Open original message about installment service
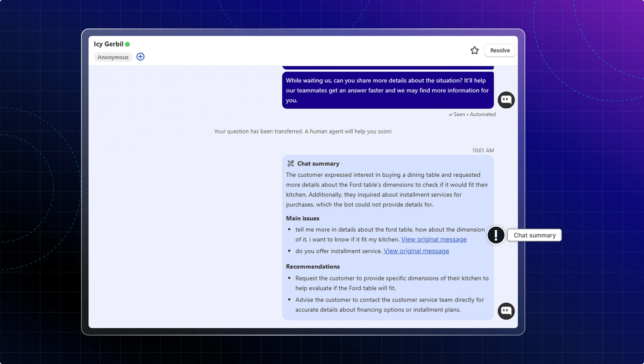Viewport: 644px width, 364px height. pyautogui.click(x=416, y=251)
